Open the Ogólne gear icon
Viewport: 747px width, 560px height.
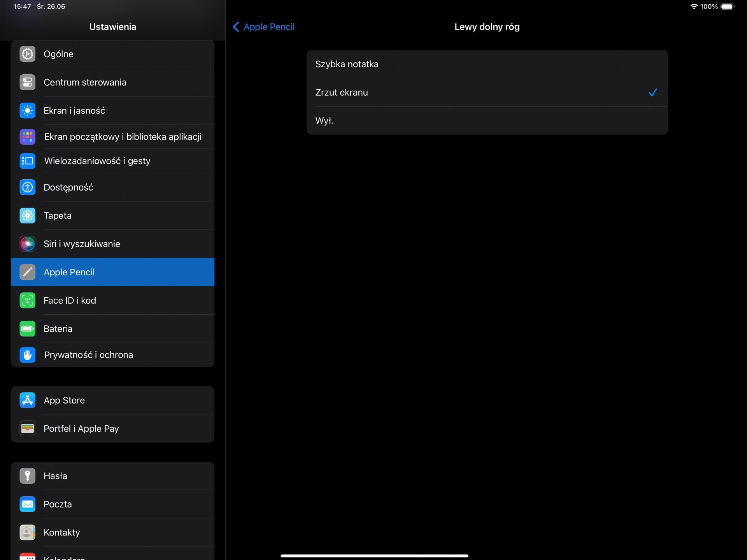click(27, 54)
